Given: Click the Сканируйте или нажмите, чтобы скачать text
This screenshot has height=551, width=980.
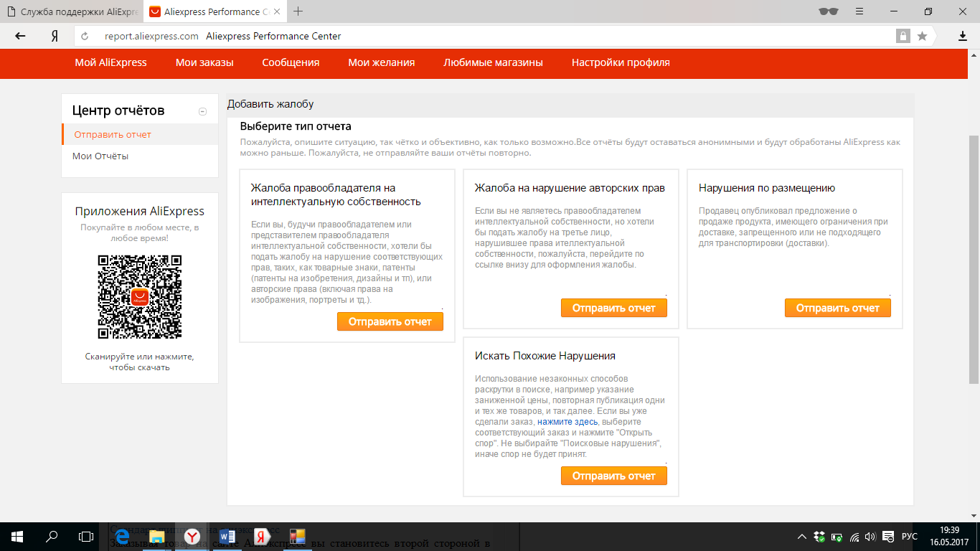Looking at the screenshot, I should pos(140,362).
